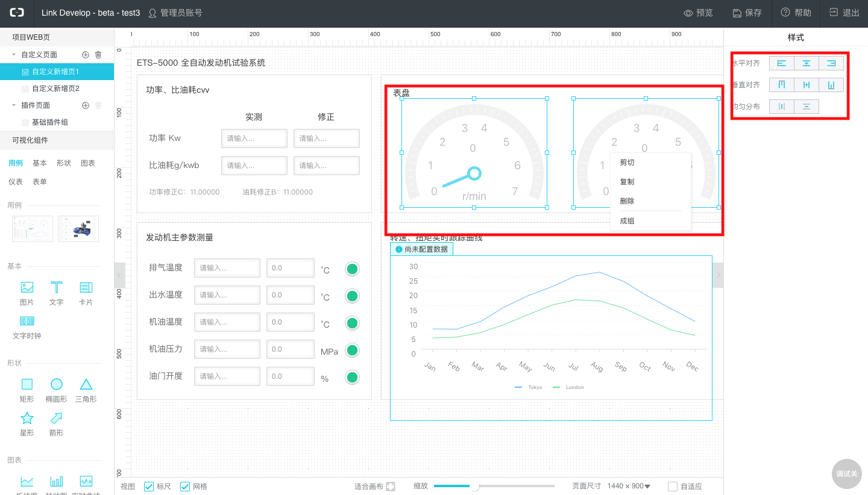Add a new page under 自定义页面
The height and width of the screenshot is (495, 868).
[x=86, y=55]
